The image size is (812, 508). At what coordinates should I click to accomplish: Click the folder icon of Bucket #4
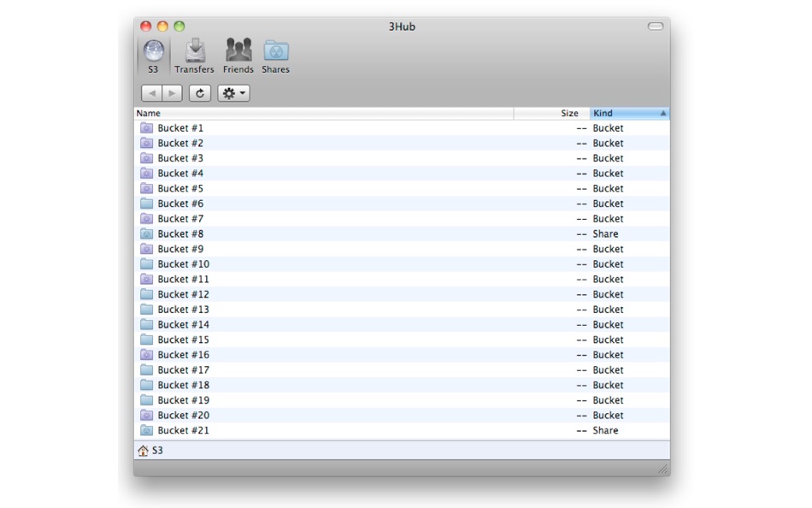pos(146,173)
